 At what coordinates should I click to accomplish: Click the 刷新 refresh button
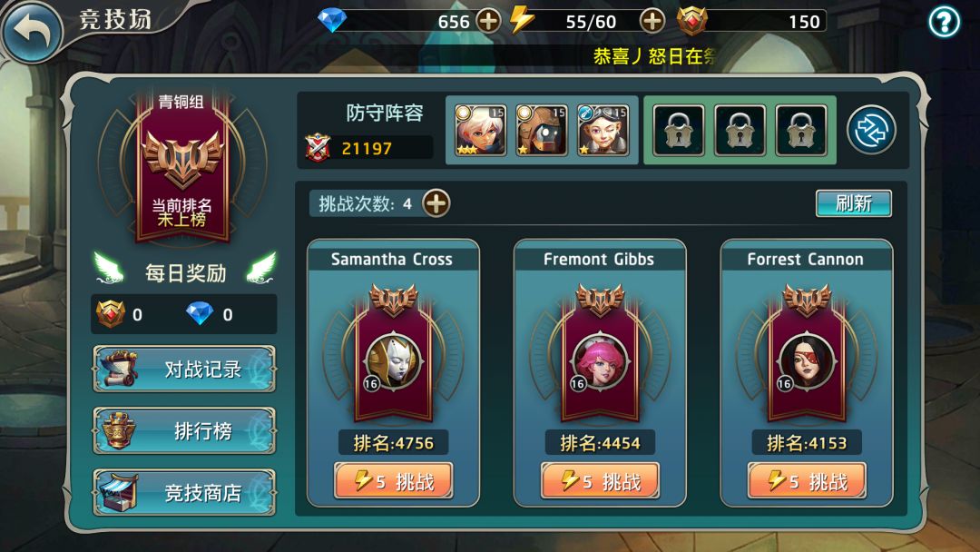pos(853,203)
